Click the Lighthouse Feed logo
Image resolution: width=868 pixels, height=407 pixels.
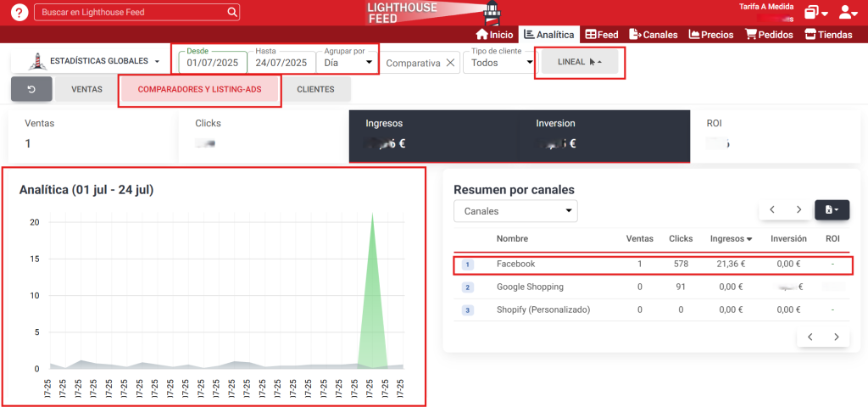(431, 12)
